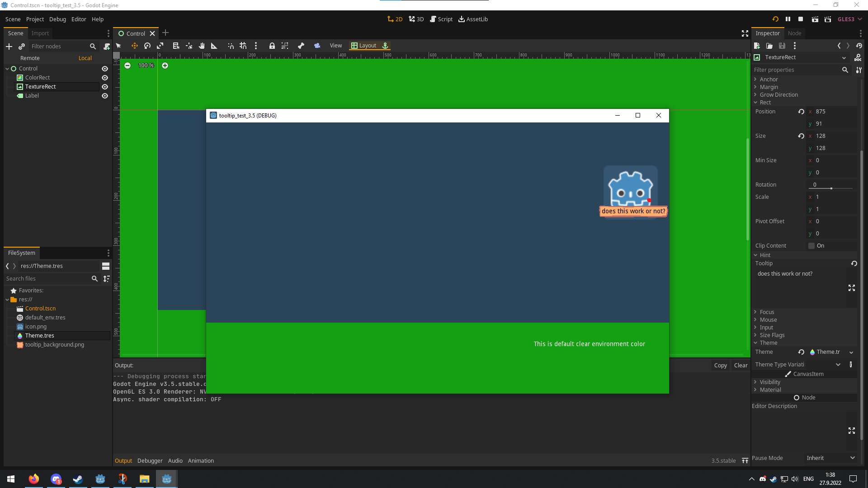
Task: Open the Project menu
Action: 35,19
